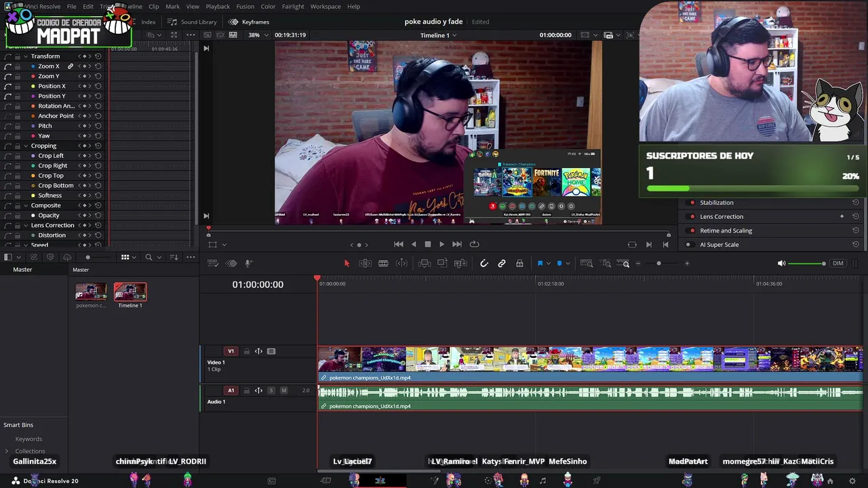Reset the Opacity keyframe parameter
Viewport: 868px width, 488px height.
pyautogui.click(x=98, y=216)
